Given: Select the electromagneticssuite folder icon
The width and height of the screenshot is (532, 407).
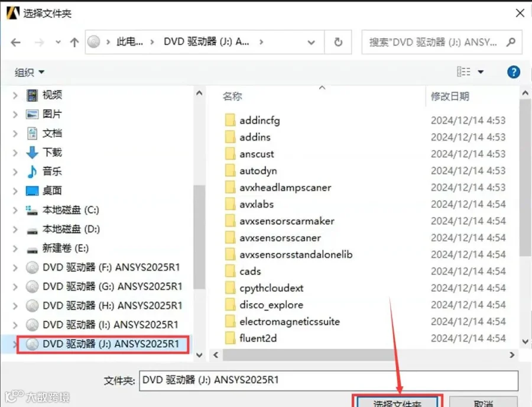Looking at the screenshot, I should click(230, 321).
